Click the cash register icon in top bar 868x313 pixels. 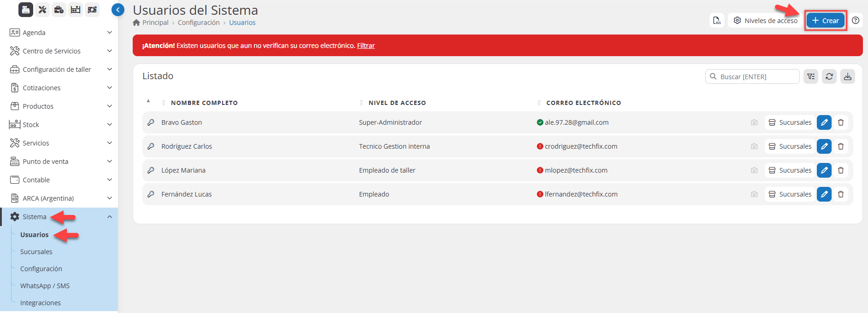point(26,10)
